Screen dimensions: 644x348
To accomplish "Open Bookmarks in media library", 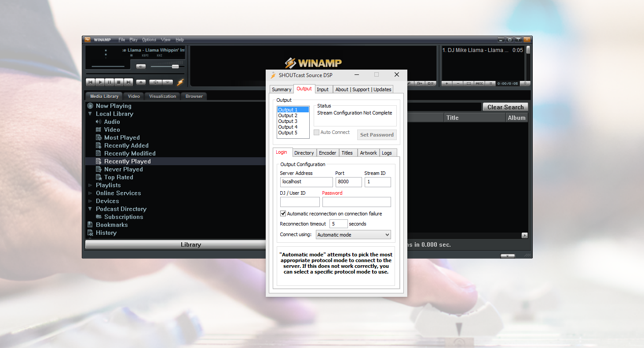I will pos(112,225).
